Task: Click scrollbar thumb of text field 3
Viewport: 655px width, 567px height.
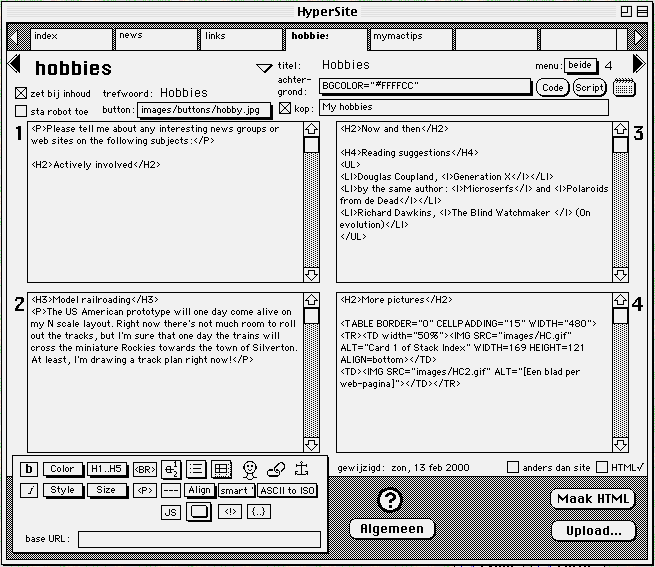Action: click(x=620, y=145)
